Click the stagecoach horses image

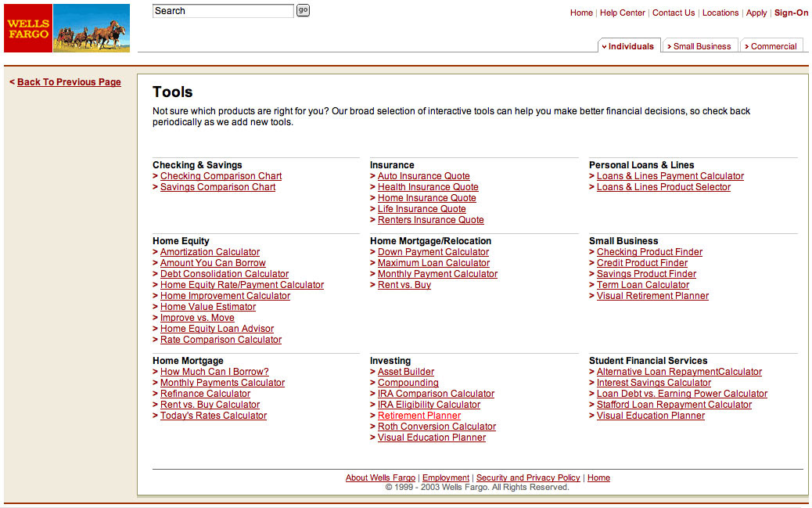click(x=92, y=28)
